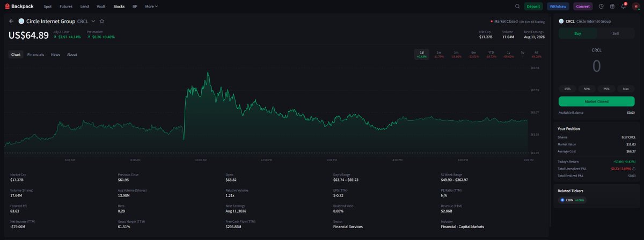Select the 1w chart range
The image size is (644, 240).
[x=439, y=54]
